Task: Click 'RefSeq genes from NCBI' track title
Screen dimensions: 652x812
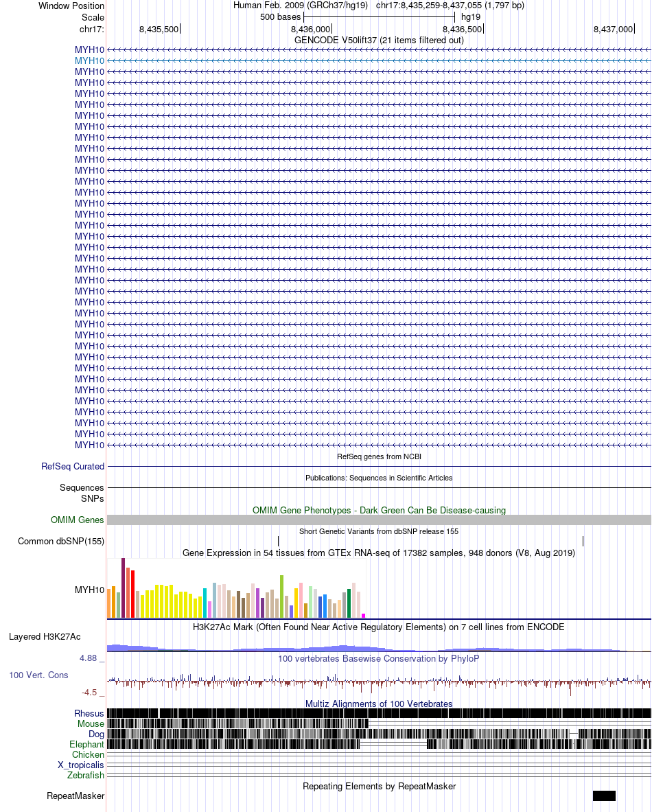Action: pyautogui.click(x=379, y=456)
